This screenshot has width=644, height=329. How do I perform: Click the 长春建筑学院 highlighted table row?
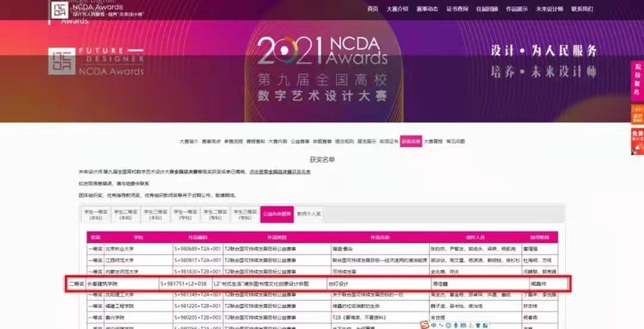(x=322, y=284)
